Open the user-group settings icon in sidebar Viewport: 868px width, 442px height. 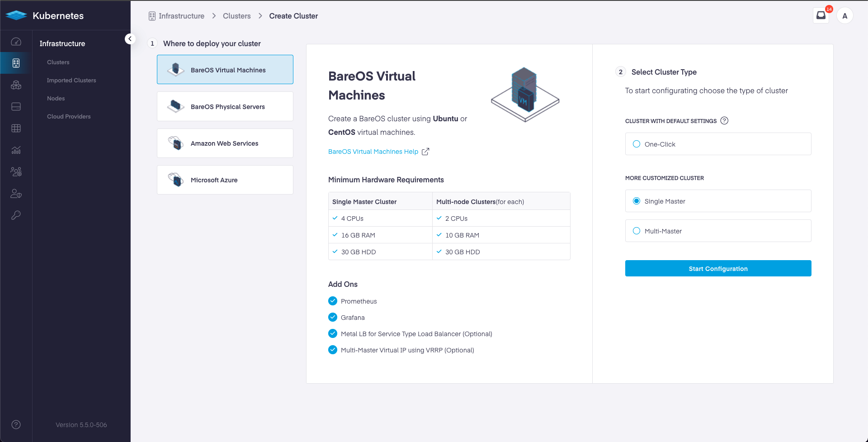tap(16, 171)
